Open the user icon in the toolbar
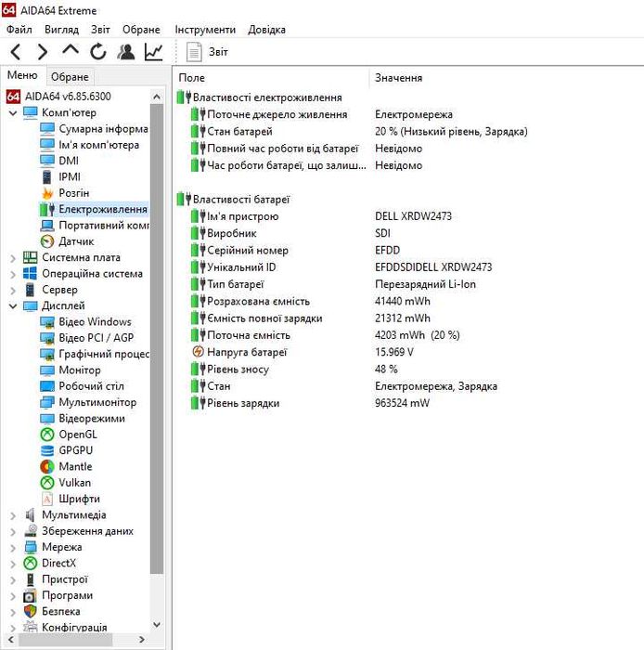This screenshot has width=644, height=650. point(126,52)
